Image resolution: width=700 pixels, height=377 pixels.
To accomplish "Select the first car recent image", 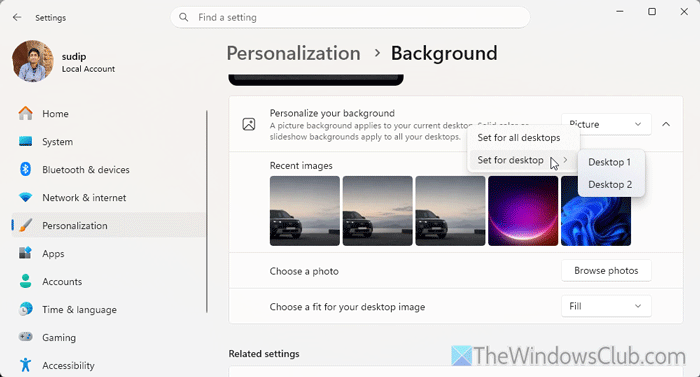I will [304, 211].
